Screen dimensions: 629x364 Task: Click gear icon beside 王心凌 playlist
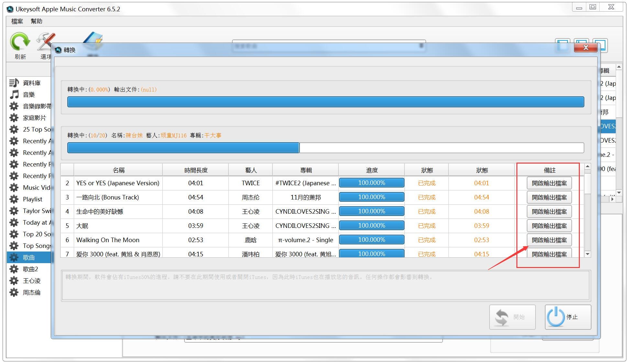click(14, 281)
